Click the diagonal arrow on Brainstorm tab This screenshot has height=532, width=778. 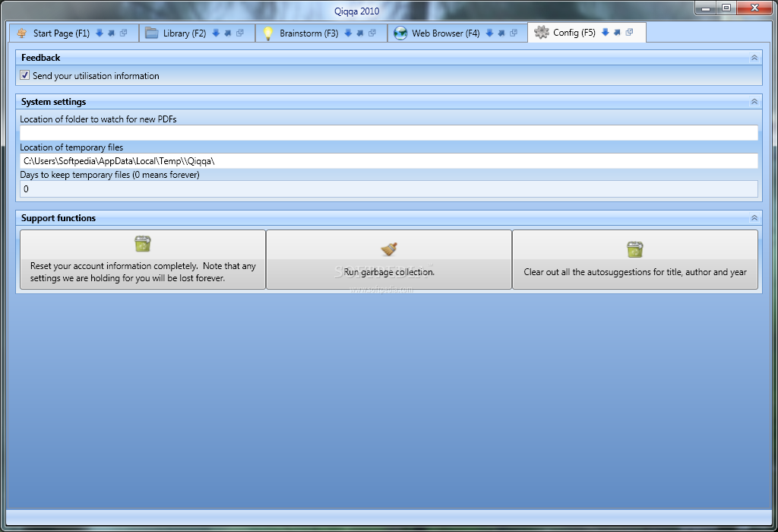(359, 33)
